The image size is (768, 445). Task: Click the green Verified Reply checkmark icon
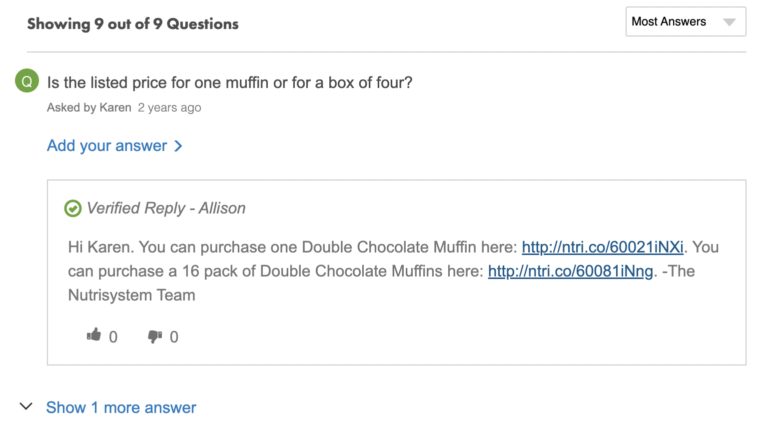coord(73,208)
